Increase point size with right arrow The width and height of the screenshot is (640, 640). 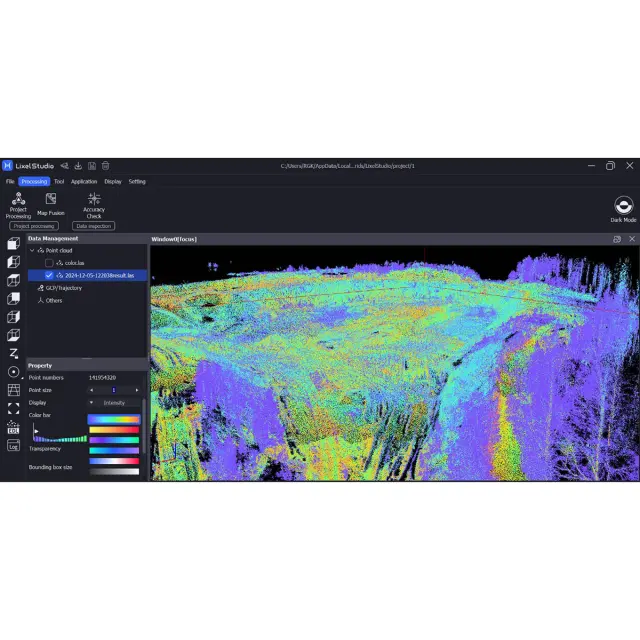tap(137, 390)
